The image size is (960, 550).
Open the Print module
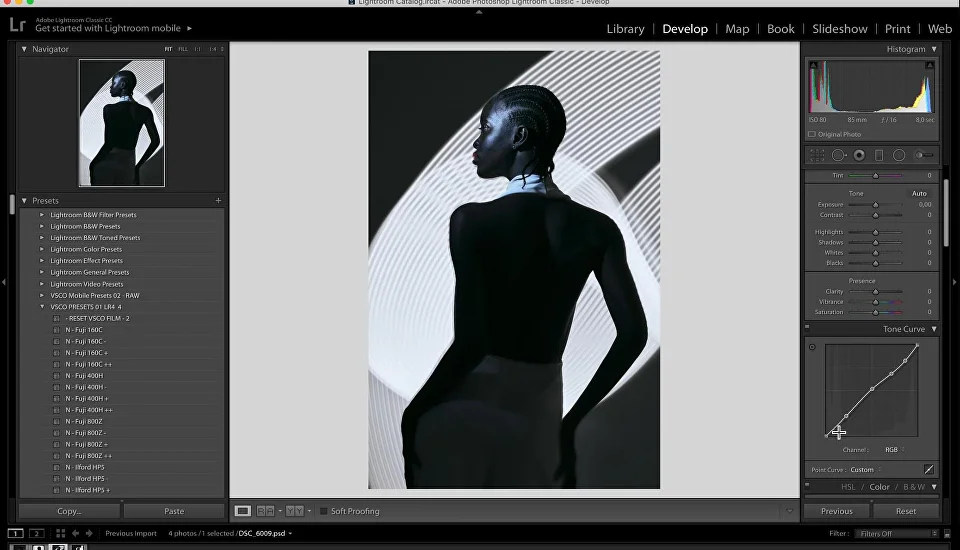coord(897,29)
